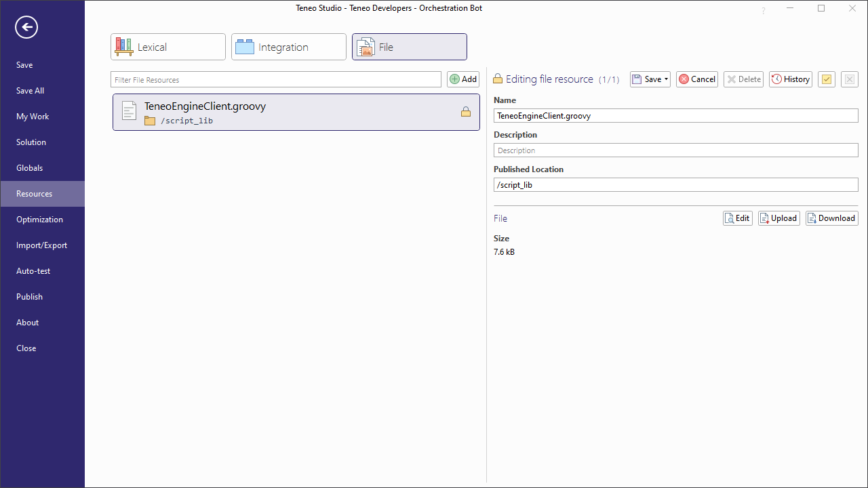
Task: Click the lock icon beside Editing file resource
Action: click(498, 79)
